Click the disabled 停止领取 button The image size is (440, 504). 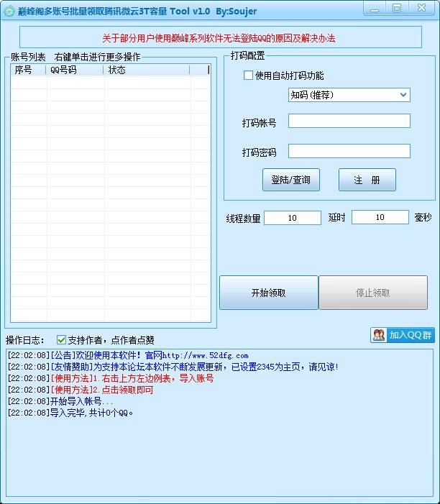[x=373, y=293]
